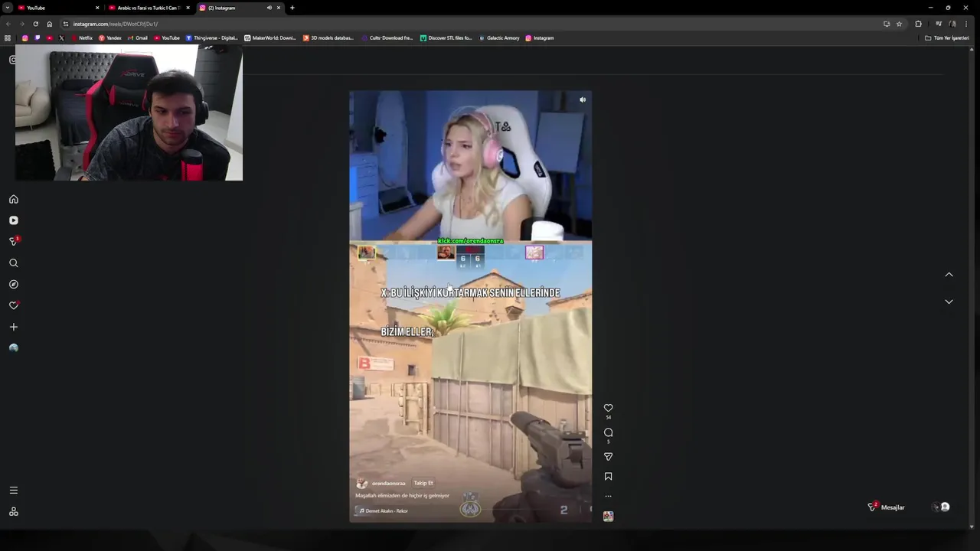This screenshot has height=551, width=980.
Task: Save the reel with bookmark icon
Action: [608, 476]
